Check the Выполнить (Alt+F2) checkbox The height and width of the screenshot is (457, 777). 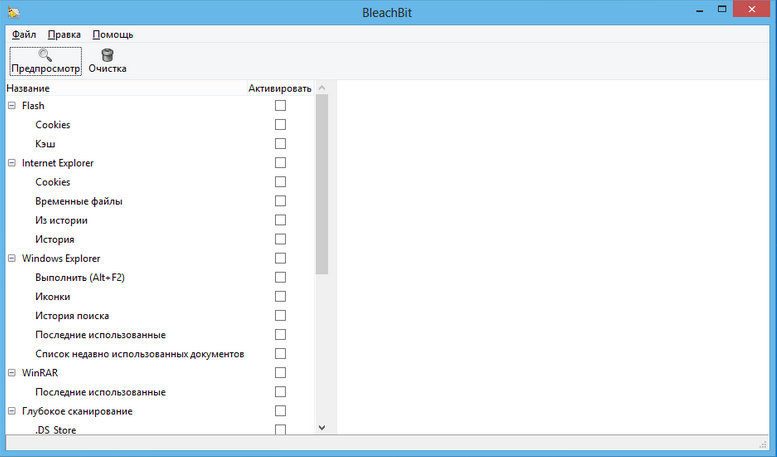(280, 277)
